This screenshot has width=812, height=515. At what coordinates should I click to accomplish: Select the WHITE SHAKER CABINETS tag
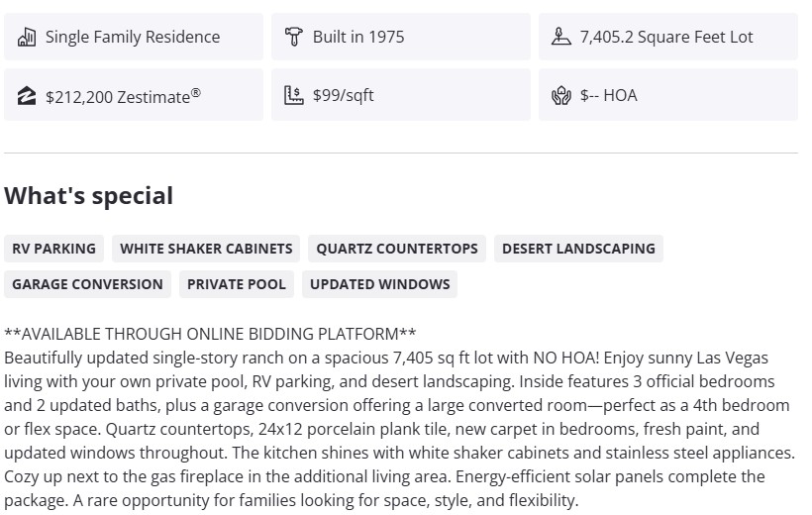click(206, 249)
